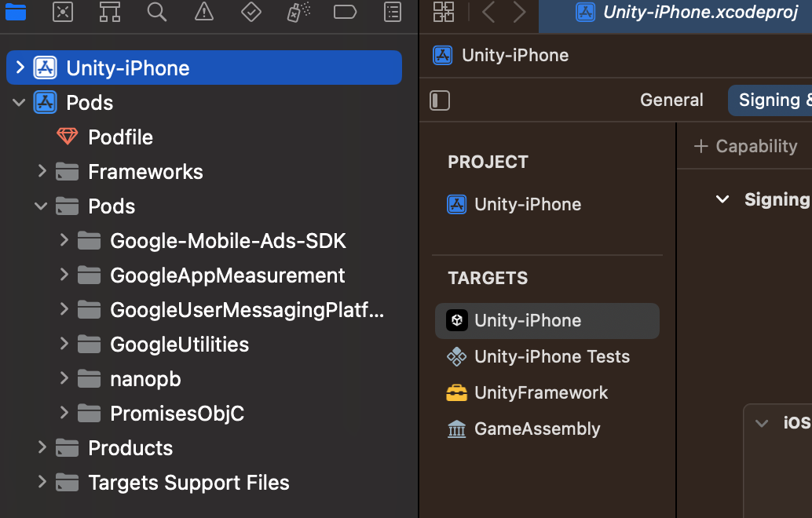Collapse the iOS signing subsection
This screenshot has height=518, width=812.
pos(761,423)
